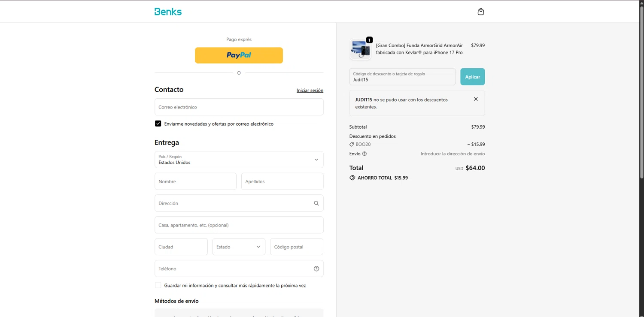Click the discount code field containing Judit15
644x317 pixels.
[x=402, y=77]
